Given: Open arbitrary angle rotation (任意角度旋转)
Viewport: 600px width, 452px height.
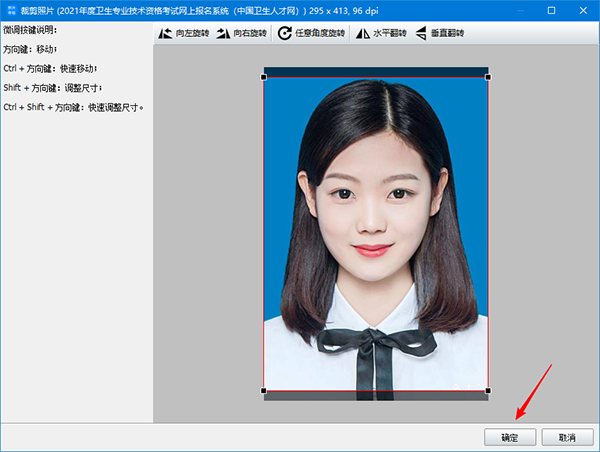Looking at the screenshot, I should coord(285,33).
